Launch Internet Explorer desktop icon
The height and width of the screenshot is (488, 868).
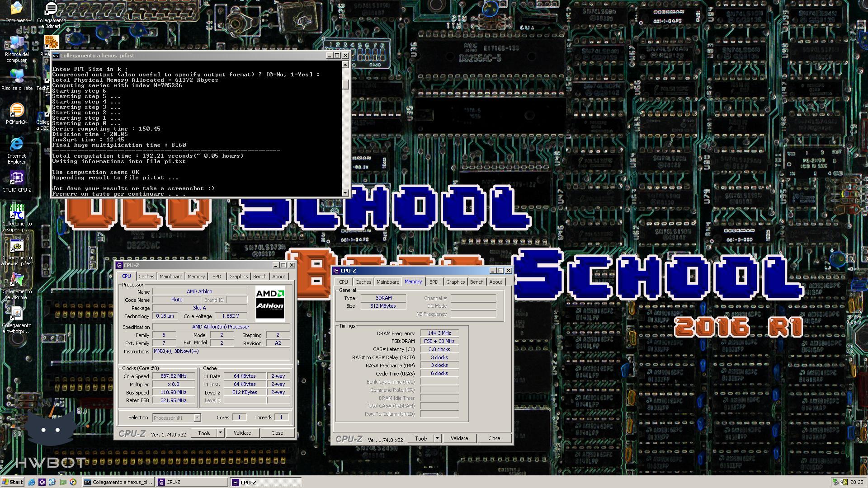pyautogui.click(x=17, y=150)
